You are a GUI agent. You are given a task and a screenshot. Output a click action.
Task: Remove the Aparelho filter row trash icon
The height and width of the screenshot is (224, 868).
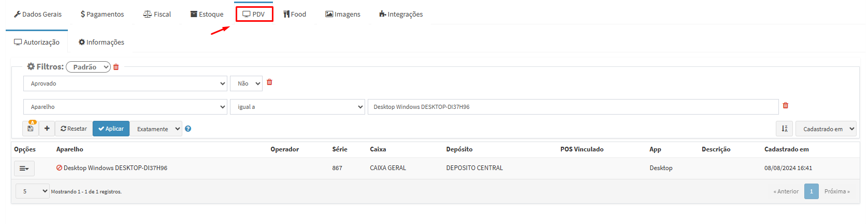coord(785,106)
